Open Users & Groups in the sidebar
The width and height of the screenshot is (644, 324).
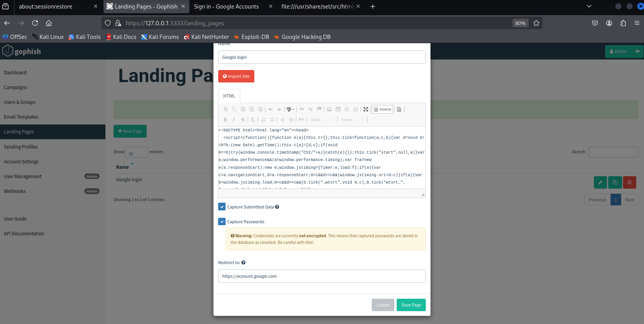pyautogui.click(x=19, y=102)
